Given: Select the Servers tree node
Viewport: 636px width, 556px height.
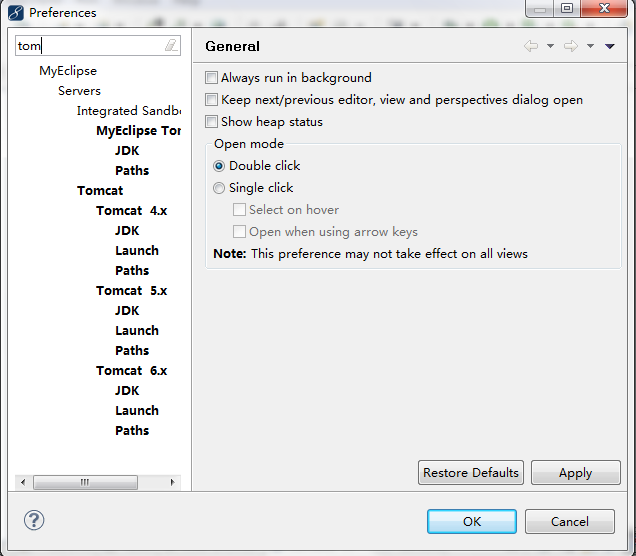Looking at the screenshot, I should (x=79, y=91).
